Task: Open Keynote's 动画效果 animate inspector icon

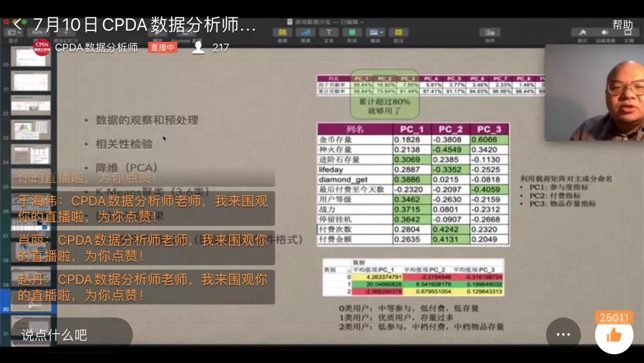Action: click(605, 32)
